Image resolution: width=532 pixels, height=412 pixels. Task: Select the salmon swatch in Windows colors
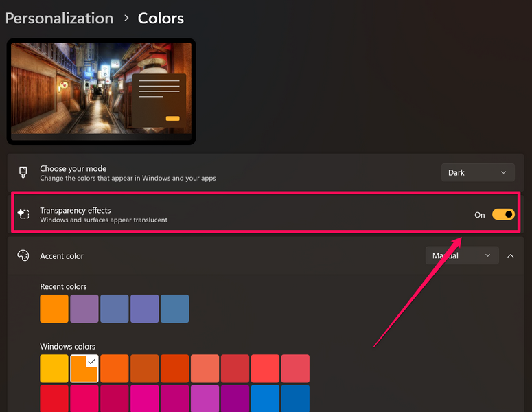[205, 369]
